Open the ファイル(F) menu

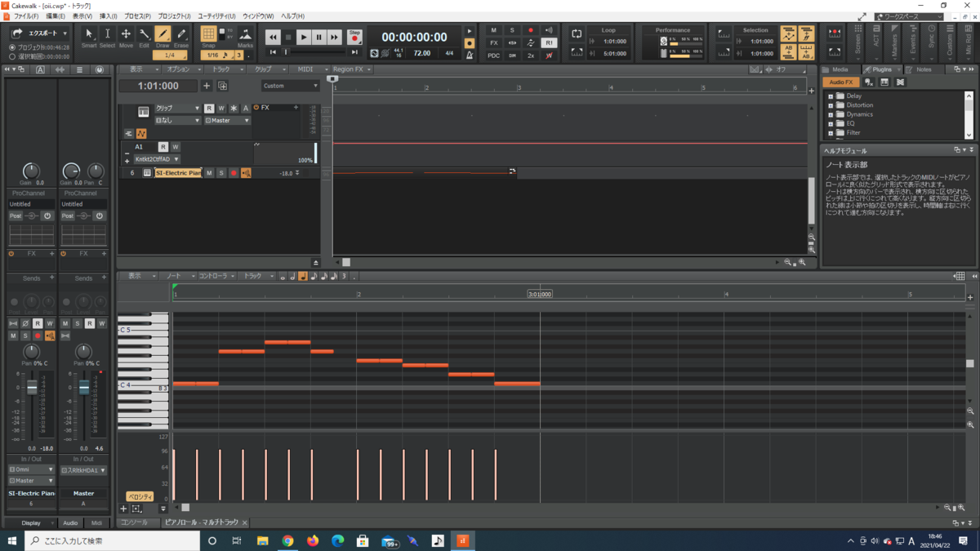tap(25, 16)
